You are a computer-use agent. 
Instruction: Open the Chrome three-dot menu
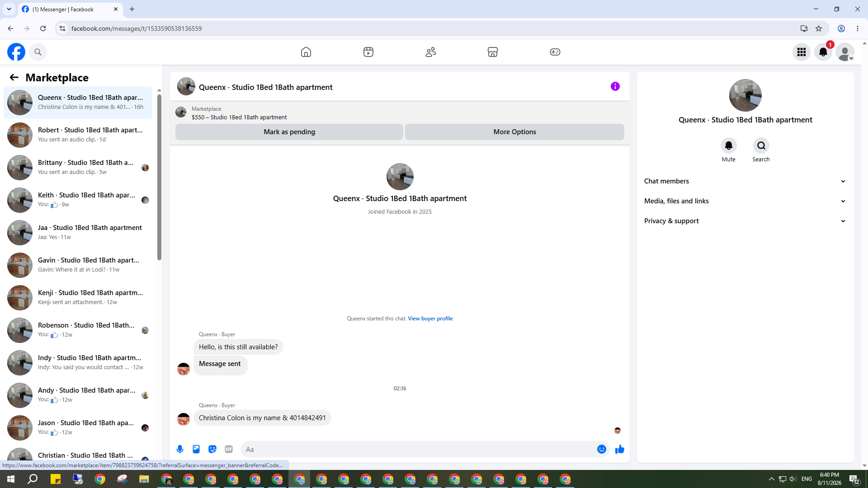click(858, 28)
